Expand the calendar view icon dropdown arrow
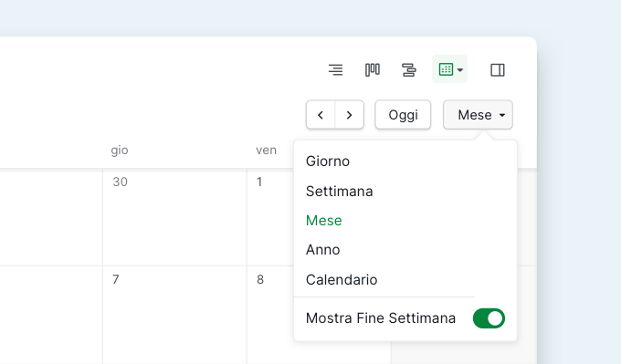The width and height of the screenshot is (621, 364). 459,70
